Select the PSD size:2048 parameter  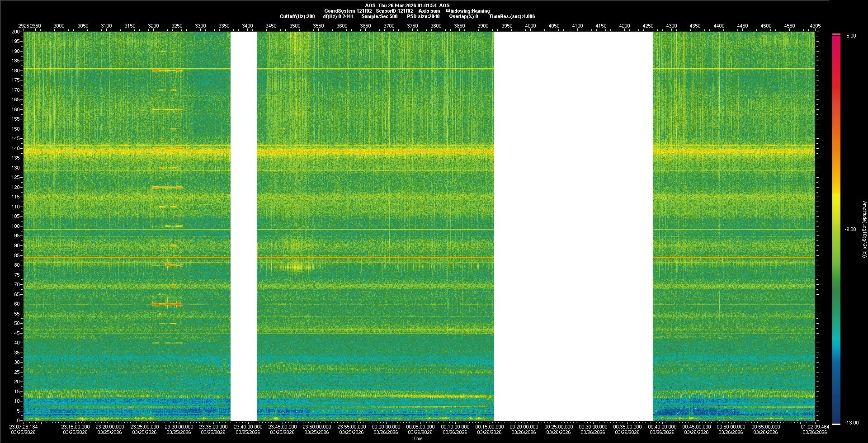[423, 16]
